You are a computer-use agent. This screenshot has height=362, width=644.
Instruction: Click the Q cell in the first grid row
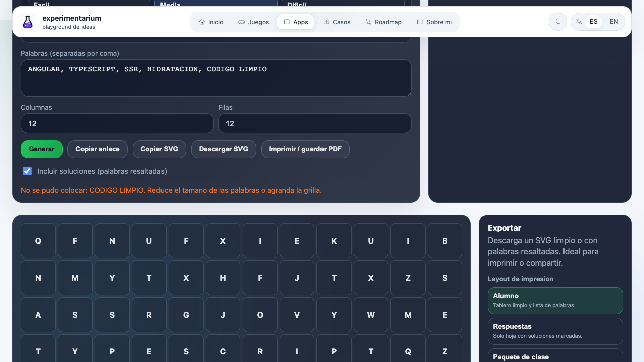click(38, 241)
